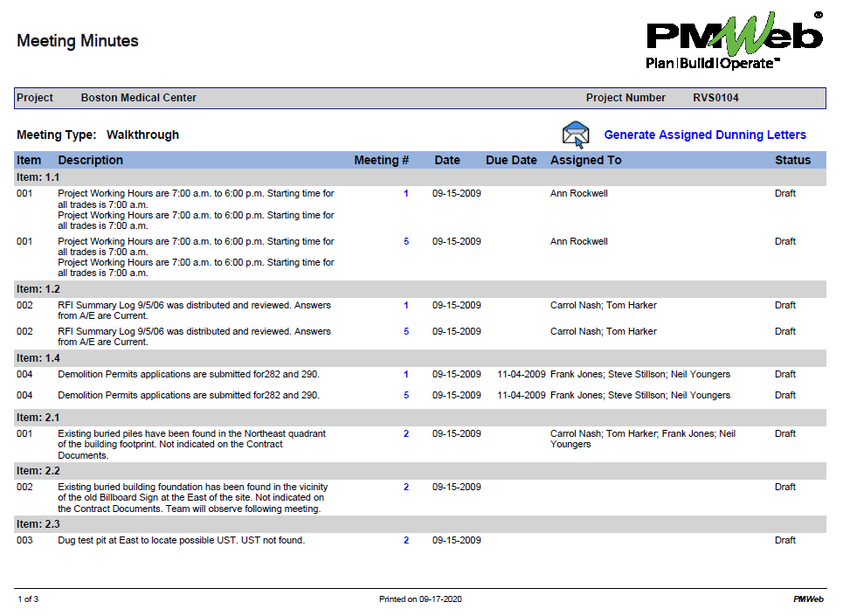Viewport: 843px width, 616px height.
Task: Click Carrol Nash; Tom Harker in meeting 5 row
Action: tap(604, 332)
